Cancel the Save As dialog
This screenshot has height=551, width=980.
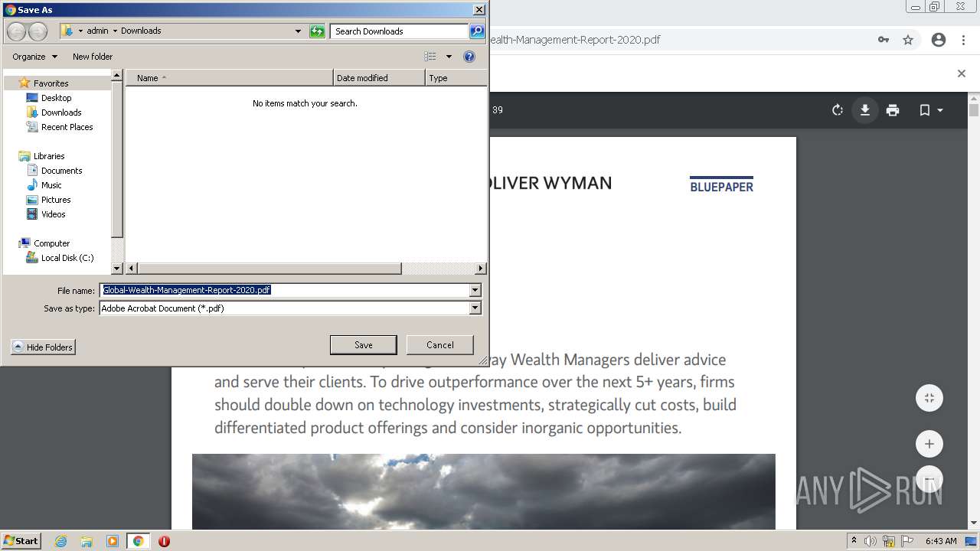point(440,345)
